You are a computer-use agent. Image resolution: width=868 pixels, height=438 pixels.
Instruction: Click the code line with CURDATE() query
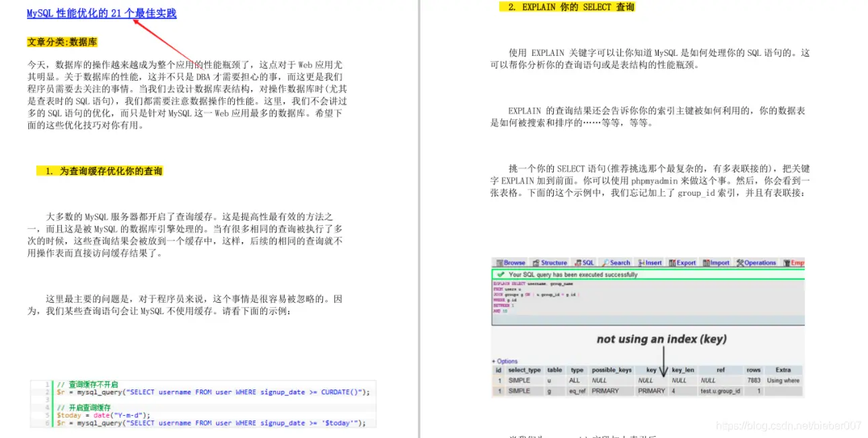pyautogui.click(x=213, y=392)
